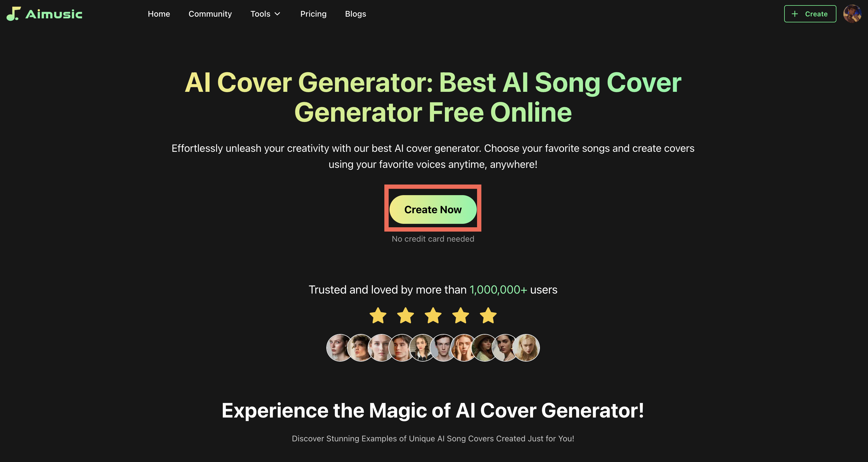
Task: Open the Home menu item
Action: point(159,13)
